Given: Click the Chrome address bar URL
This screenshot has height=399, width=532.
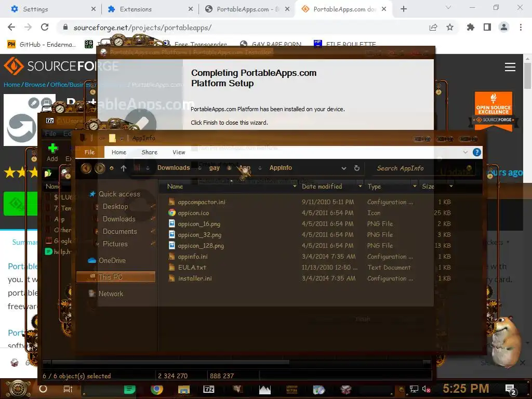Looking at the screenshot, I should click(142, 28).
